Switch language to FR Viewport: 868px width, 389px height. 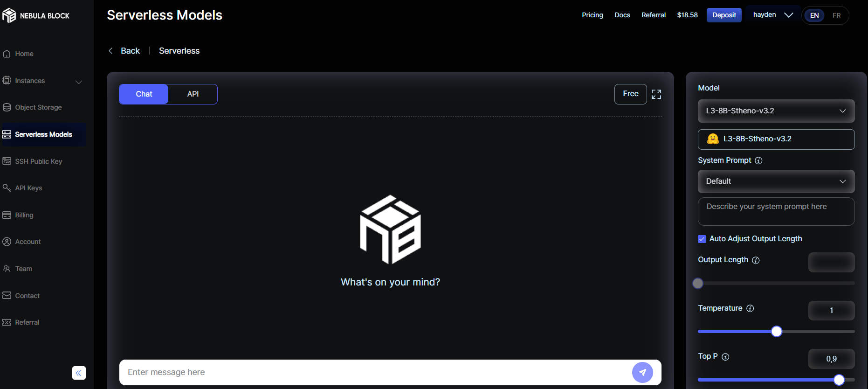pyautogui.click(x=836, y=15)
